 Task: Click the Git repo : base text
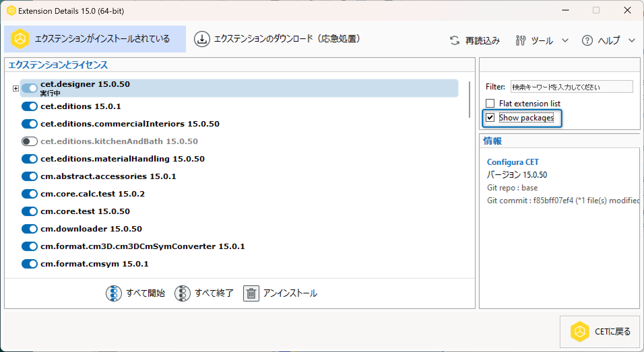[512, 188]
